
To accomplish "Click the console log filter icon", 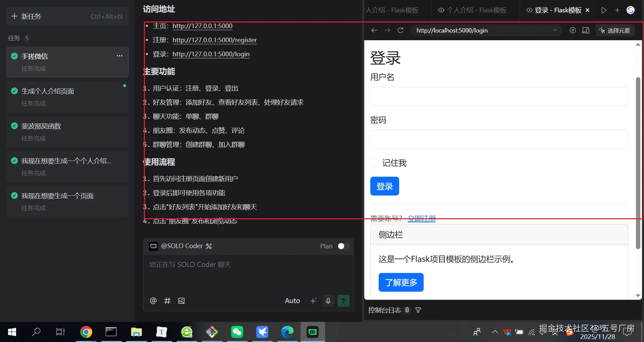I will click(x=418, y=310).
